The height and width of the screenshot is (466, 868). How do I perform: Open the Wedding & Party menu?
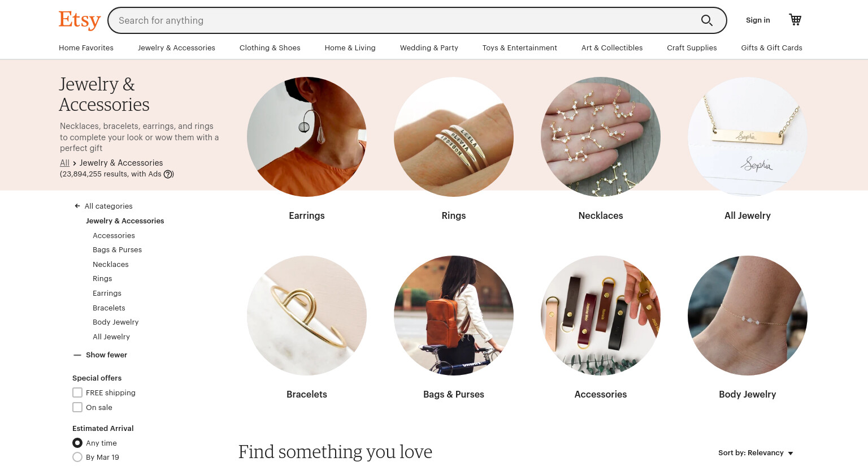429,48
